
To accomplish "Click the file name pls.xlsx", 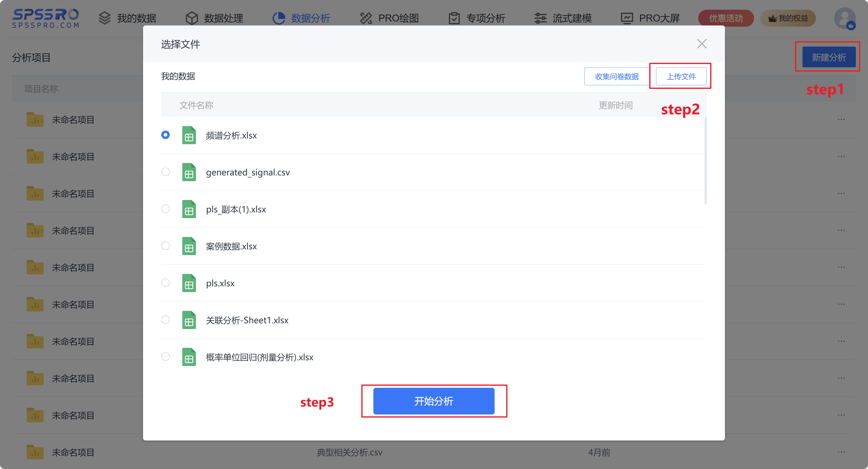I will click(220, 283).
